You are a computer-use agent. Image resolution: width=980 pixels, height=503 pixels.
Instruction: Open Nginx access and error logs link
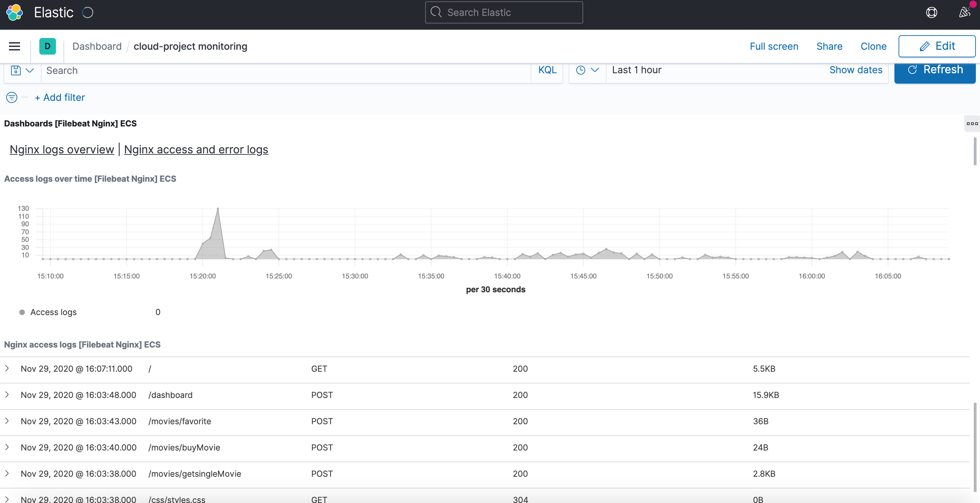click(x=196, y=149)
